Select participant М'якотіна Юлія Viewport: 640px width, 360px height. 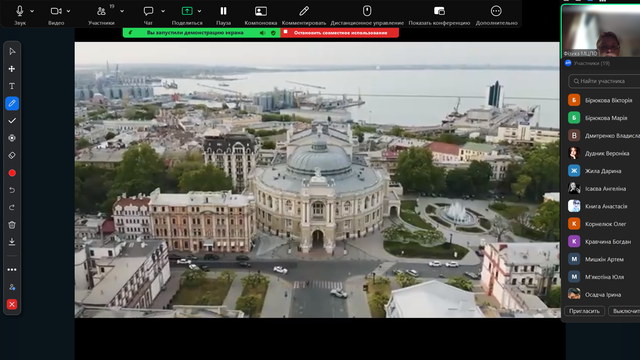tap(604, 277)
